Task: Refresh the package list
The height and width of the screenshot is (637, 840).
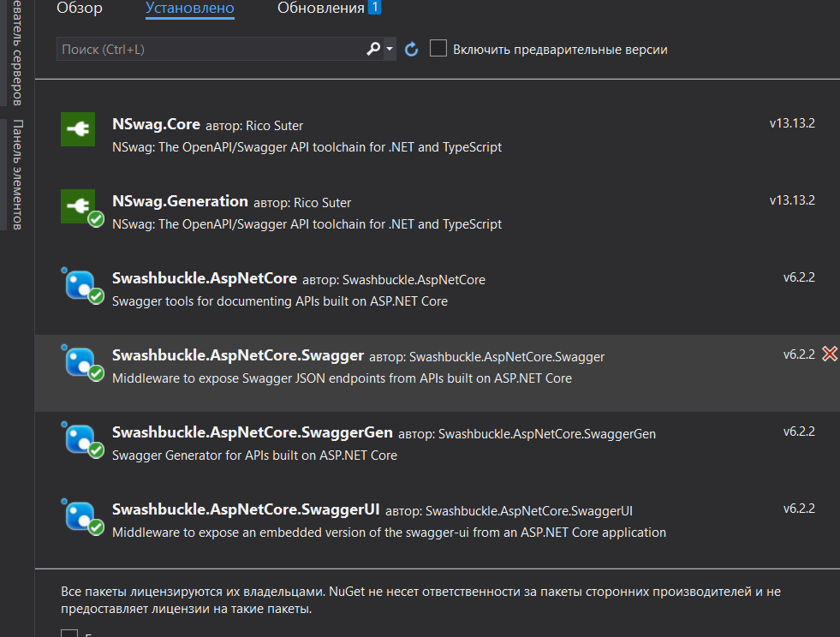Action: pyautogui.click(x=411, y=50)
